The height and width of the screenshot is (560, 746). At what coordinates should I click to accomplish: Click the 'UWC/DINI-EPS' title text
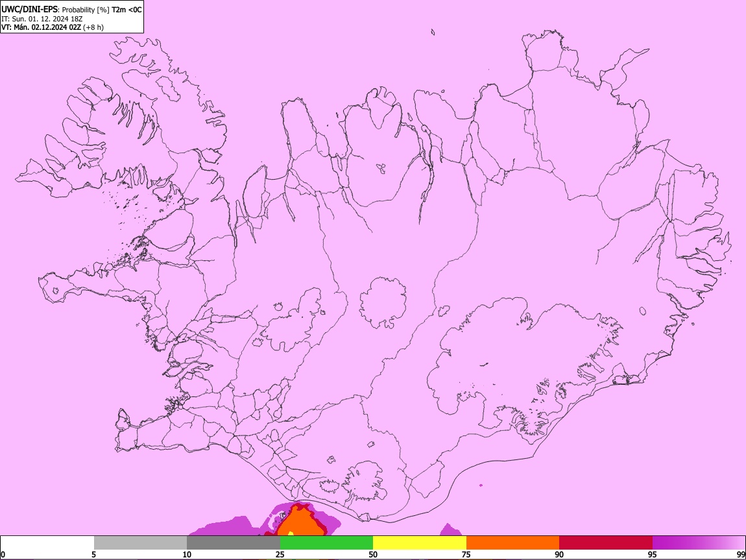tap(28, 9)
